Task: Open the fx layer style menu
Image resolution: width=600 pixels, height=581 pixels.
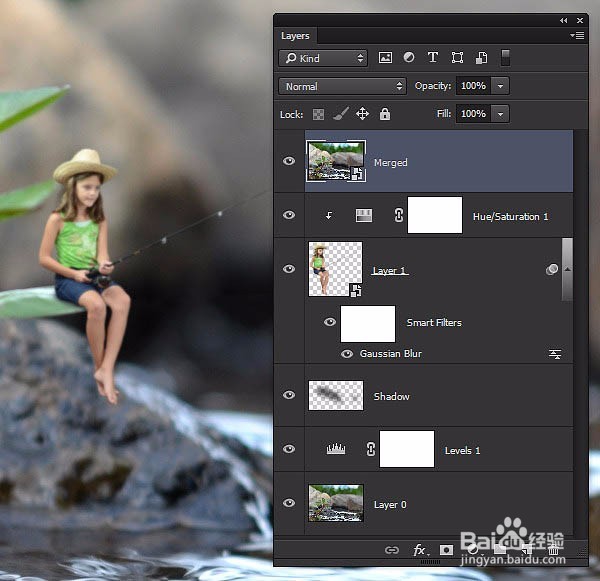Action: (421, 550)
